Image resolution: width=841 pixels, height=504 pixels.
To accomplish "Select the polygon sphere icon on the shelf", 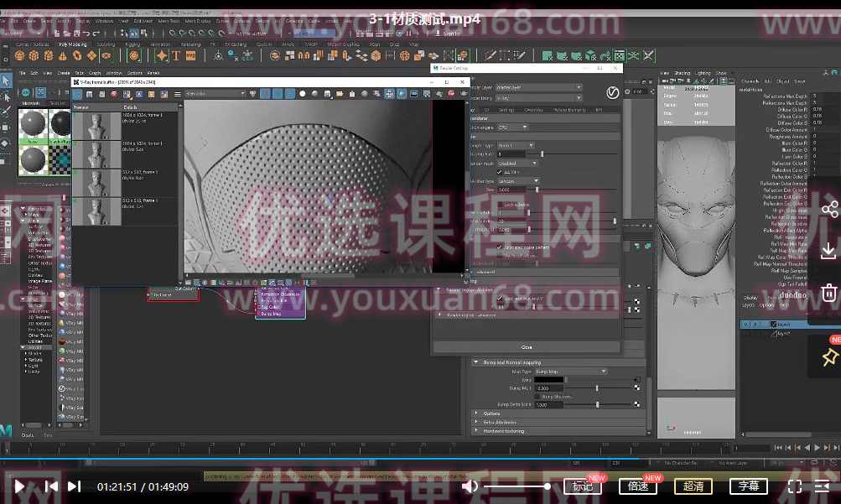I will (x=20, y=55).
